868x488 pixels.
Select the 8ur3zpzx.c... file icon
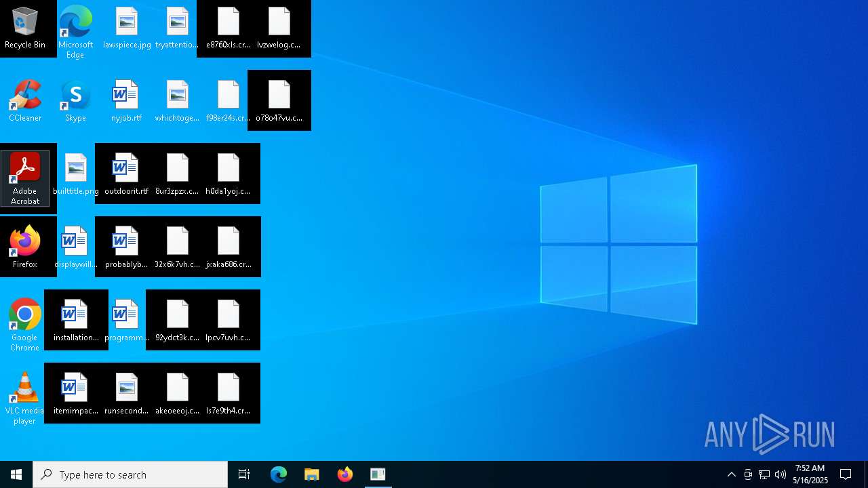tap(177, 175)
